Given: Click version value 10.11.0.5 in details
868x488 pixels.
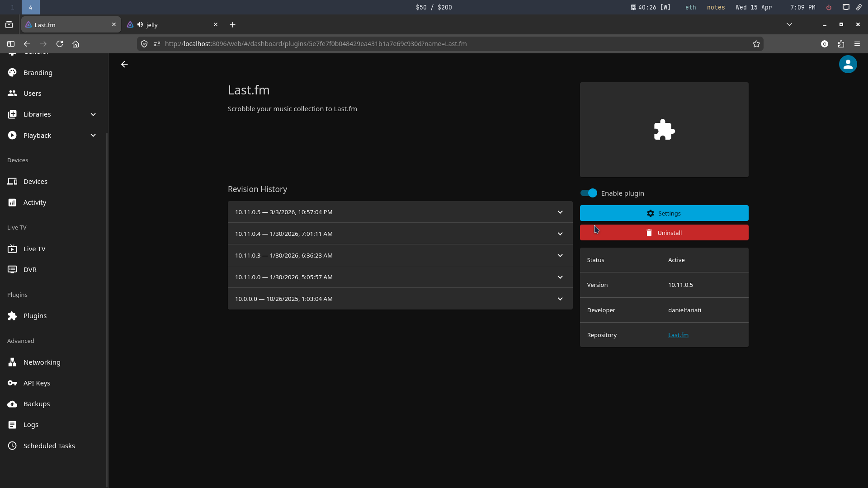Looking at the screenshot, I should coord(680,285).
